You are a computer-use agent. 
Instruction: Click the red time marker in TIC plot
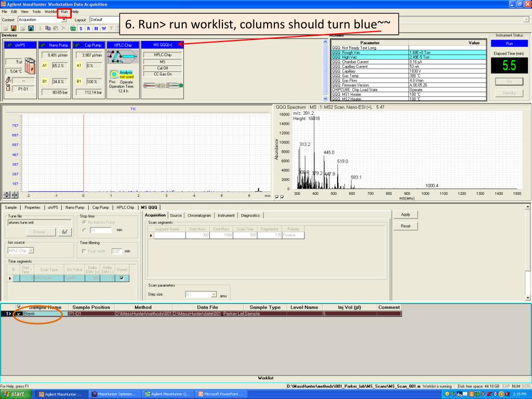84,153
